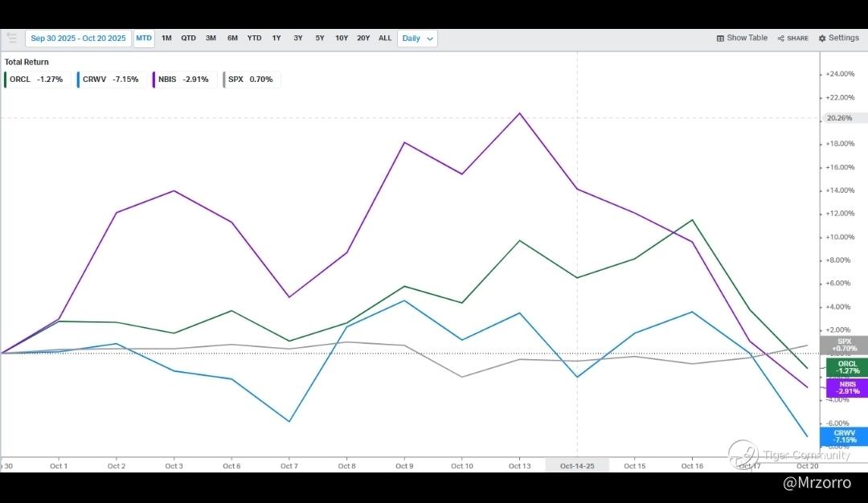Image resolution: width=868 pixels, height=503 pixels.
Task: Click the Oct 13 axis label
Action: (519, 466)
